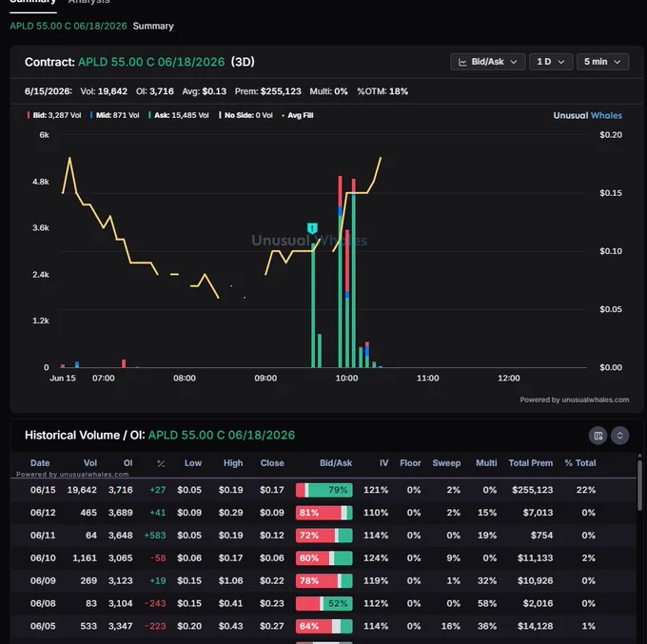
Task: Click the $11,133 total premium cell
Action: pyautogui.click(x=535, y=558)
